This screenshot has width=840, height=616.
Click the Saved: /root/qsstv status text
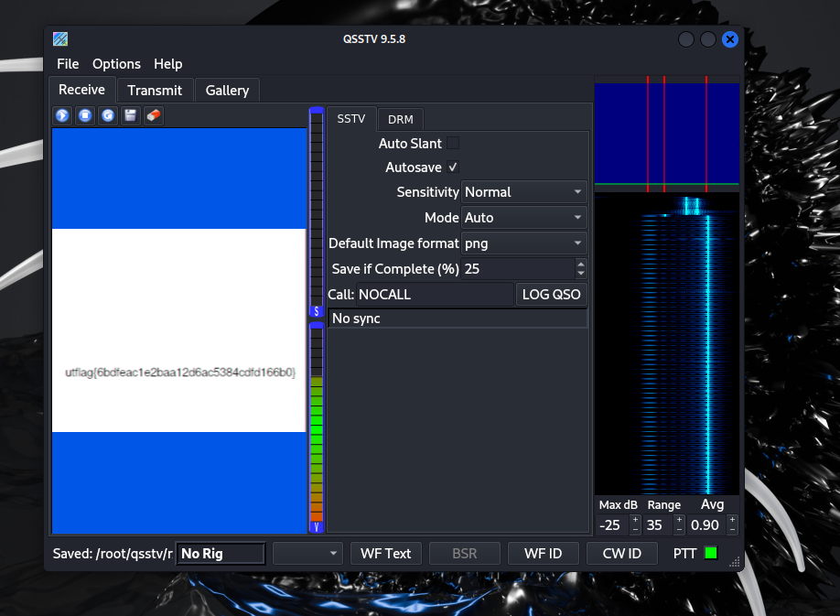point(113,554)
